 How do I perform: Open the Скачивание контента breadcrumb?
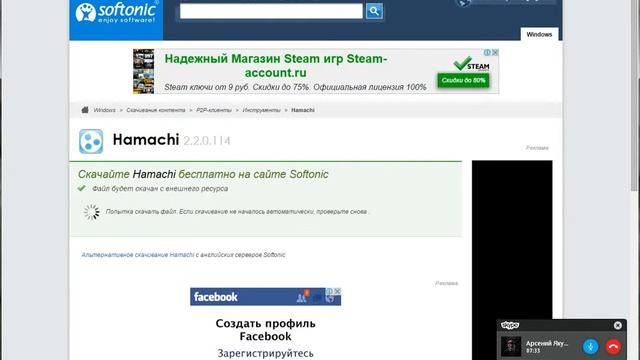[156, 110]
